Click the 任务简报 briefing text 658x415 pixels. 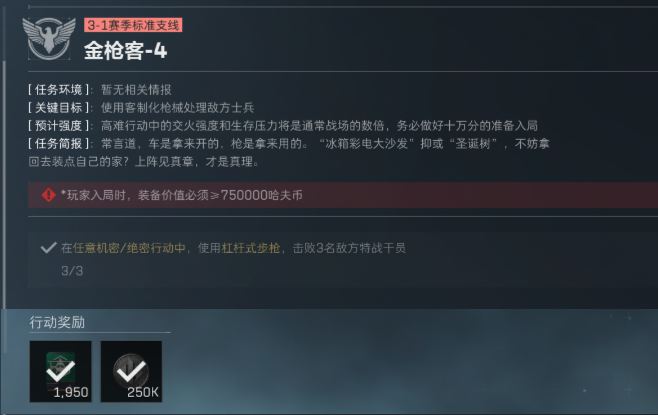point(289,152)
